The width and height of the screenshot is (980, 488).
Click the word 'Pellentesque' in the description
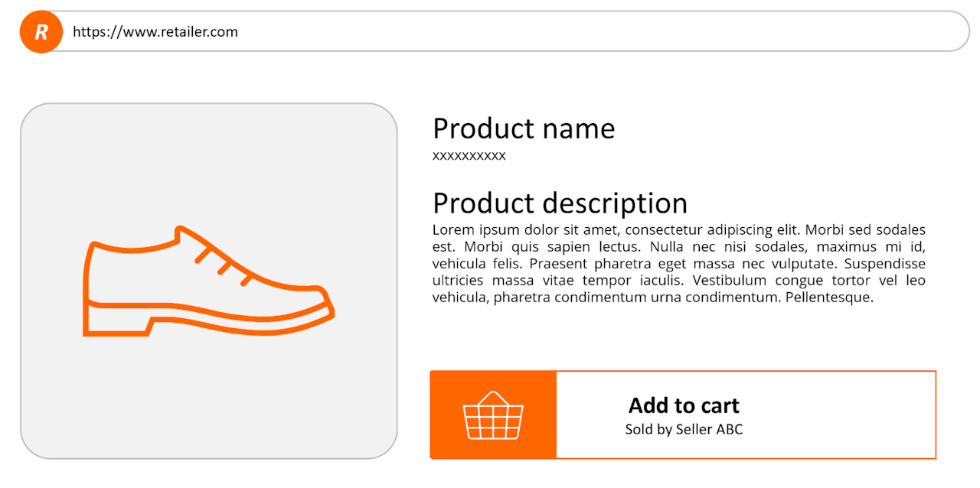click(x=829, y=298)
